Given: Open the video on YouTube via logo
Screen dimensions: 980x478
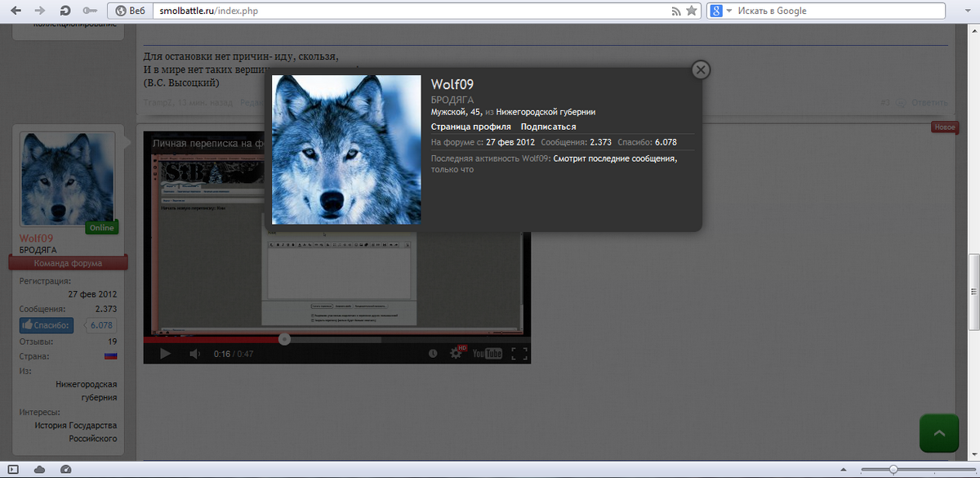Looking at the screenshot, I should 488,354.
